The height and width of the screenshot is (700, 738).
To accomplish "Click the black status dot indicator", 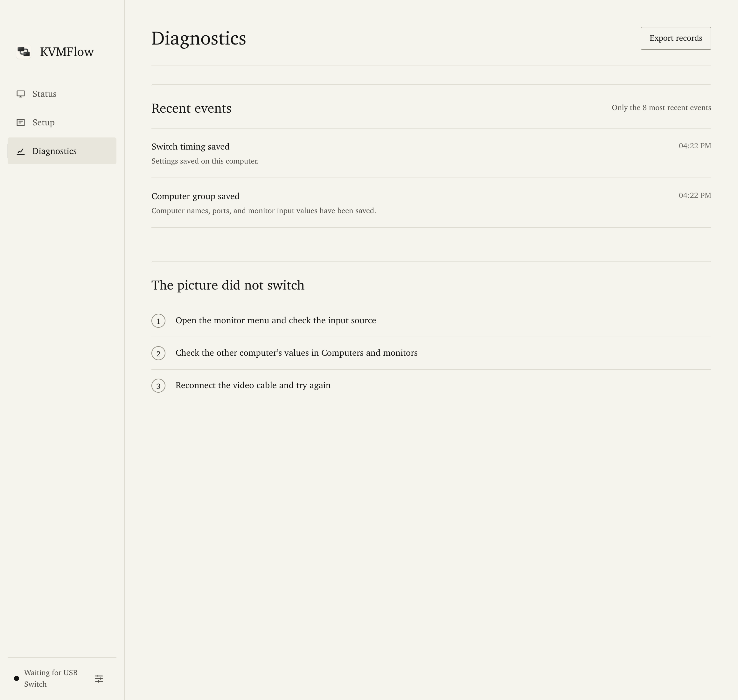I will (x=17, y=678).
